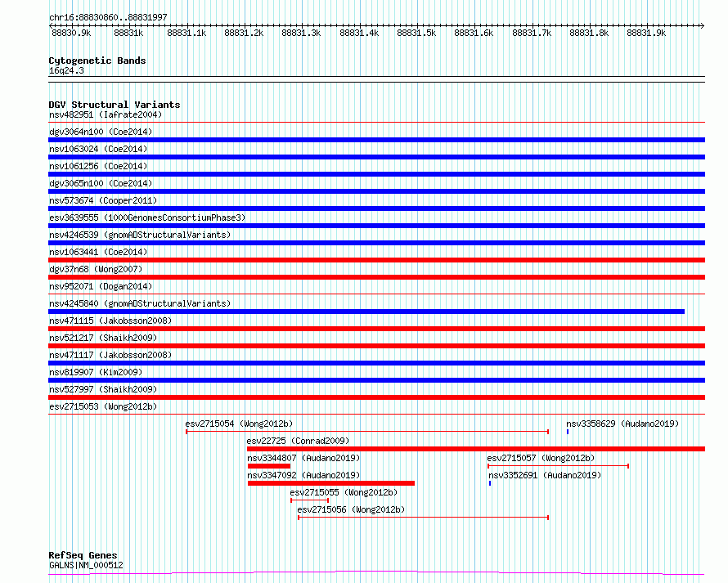Click the esv2715057 (Wong2012b) label
728x583 pixels.
(x=541, y=458)
